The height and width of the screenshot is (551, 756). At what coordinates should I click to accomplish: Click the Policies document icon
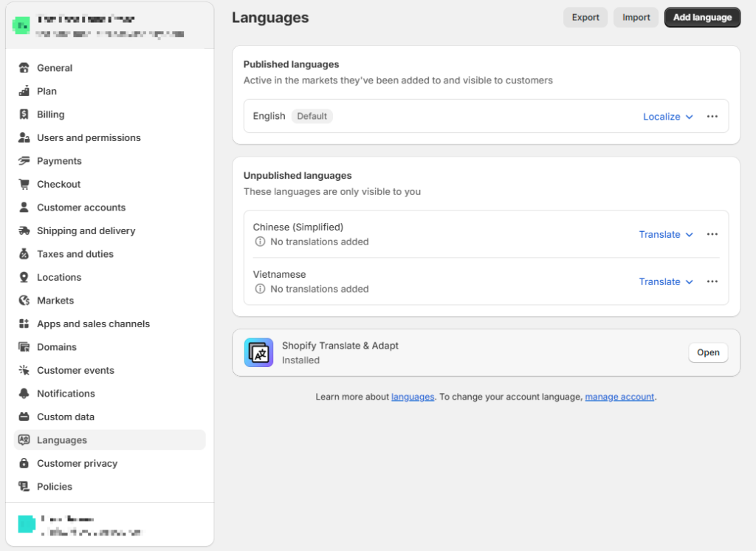pos(24,486)
